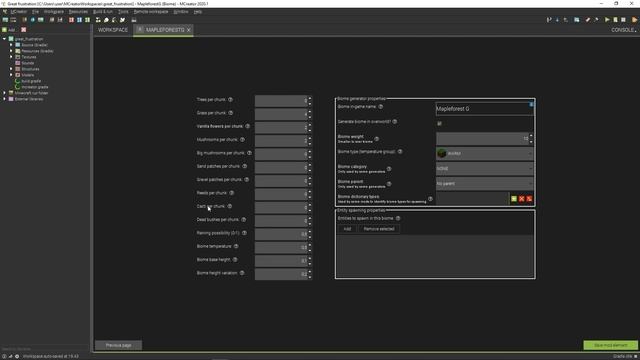This screenshot has height=360, width=640.
Task: Open help for Sand patches per chunk
Action: point(244,167)
